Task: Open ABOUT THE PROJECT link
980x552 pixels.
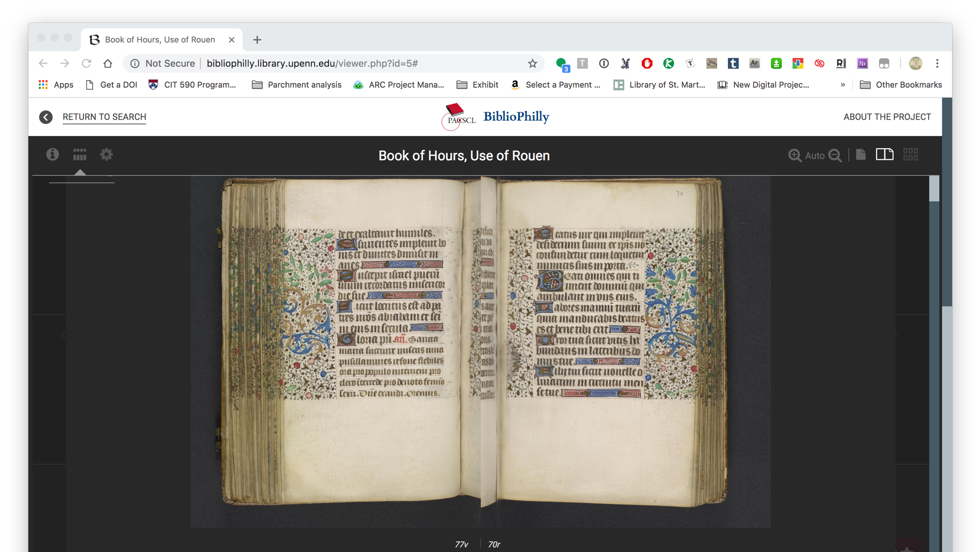Action: (x=887, y=117)
